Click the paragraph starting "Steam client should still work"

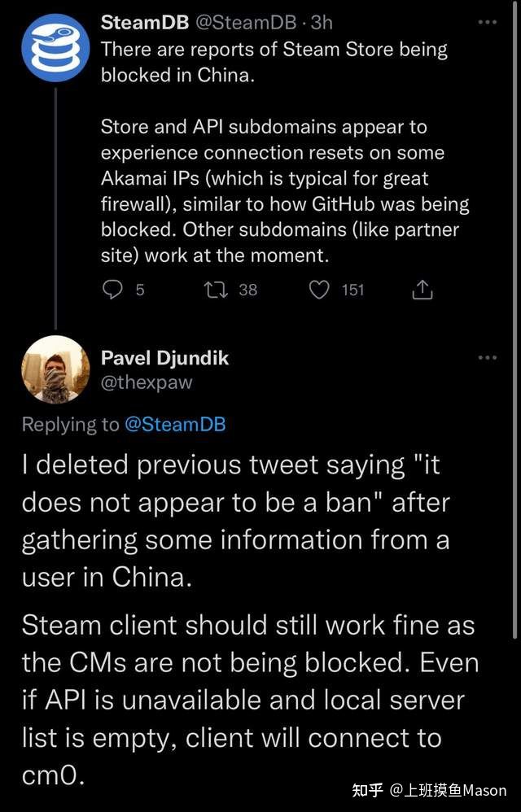pyautogui.click(x=248, y=700)
